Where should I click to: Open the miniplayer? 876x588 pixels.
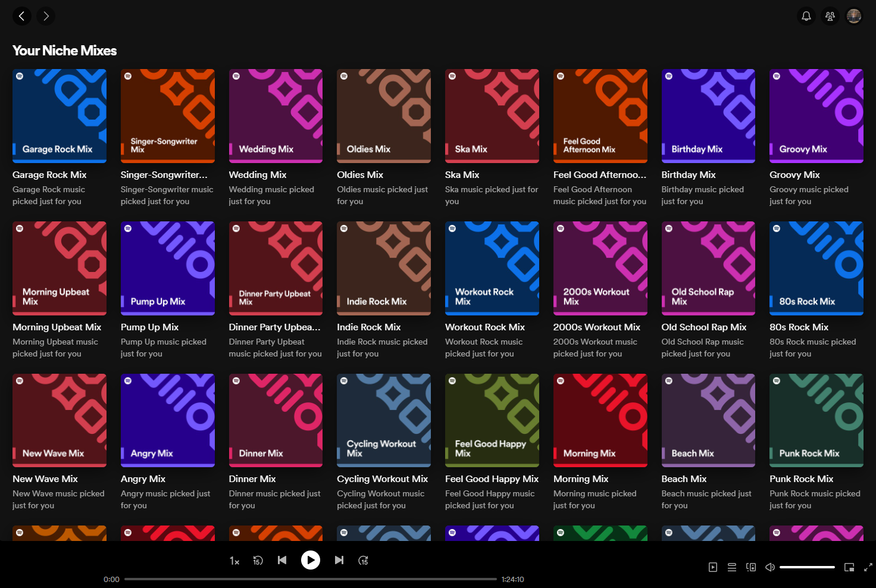click(x=850, y=567)
